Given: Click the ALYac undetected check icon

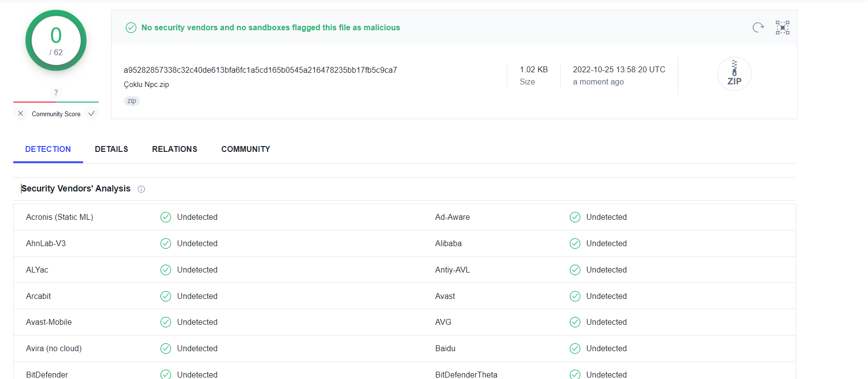Looking at the screenshot, I should coord(166,270).
